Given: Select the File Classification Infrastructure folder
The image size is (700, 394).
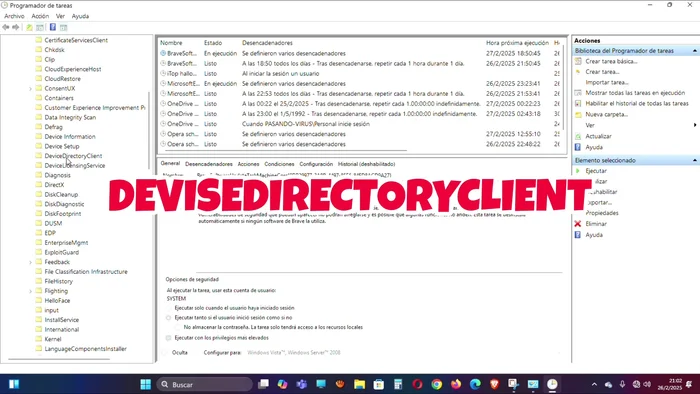Looking at the screenshot, I should click(x=86, y=271).
